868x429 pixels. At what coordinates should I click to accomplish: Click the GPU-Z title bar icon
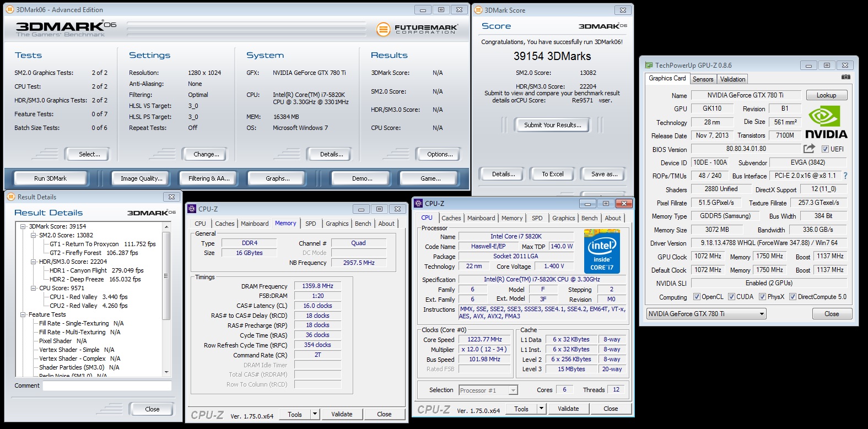coord(649,65)
